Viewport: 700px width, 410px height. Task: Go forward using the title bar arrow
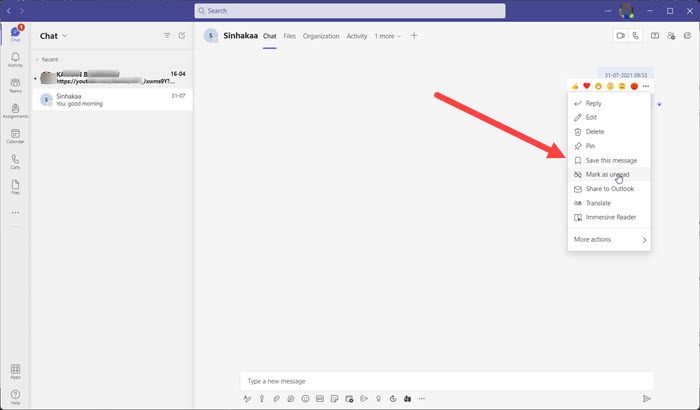21,11
